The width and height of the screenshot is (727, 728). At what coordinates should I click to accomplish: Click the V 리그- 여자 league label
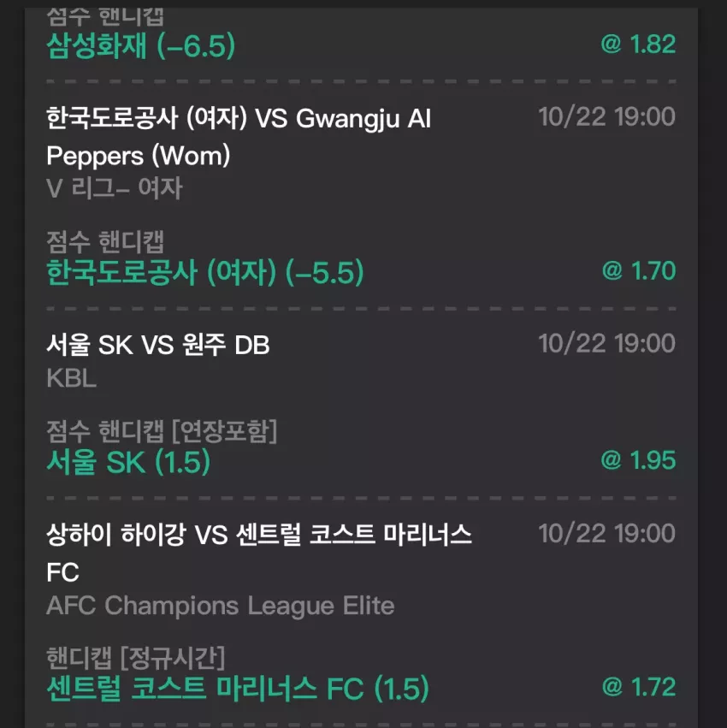(x=115, y=188)
